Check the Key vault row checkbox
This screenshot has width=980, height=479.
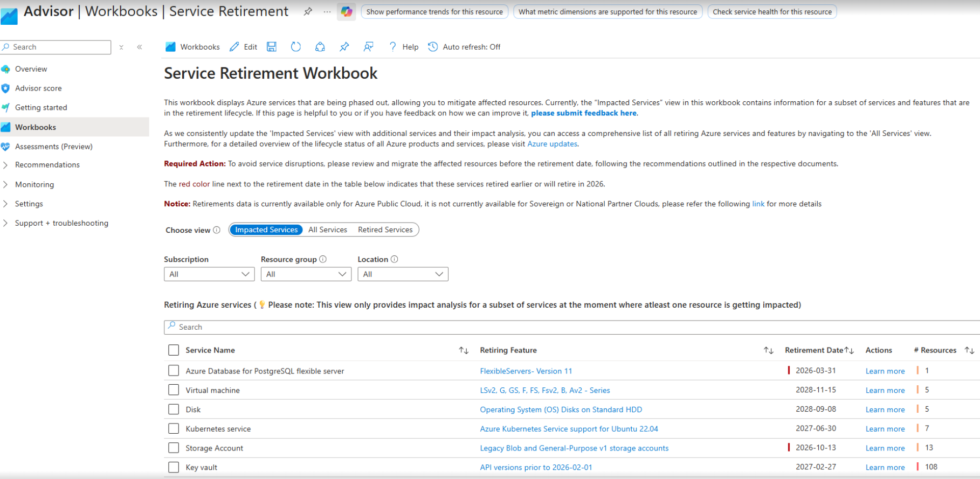[x=174, y=468]
